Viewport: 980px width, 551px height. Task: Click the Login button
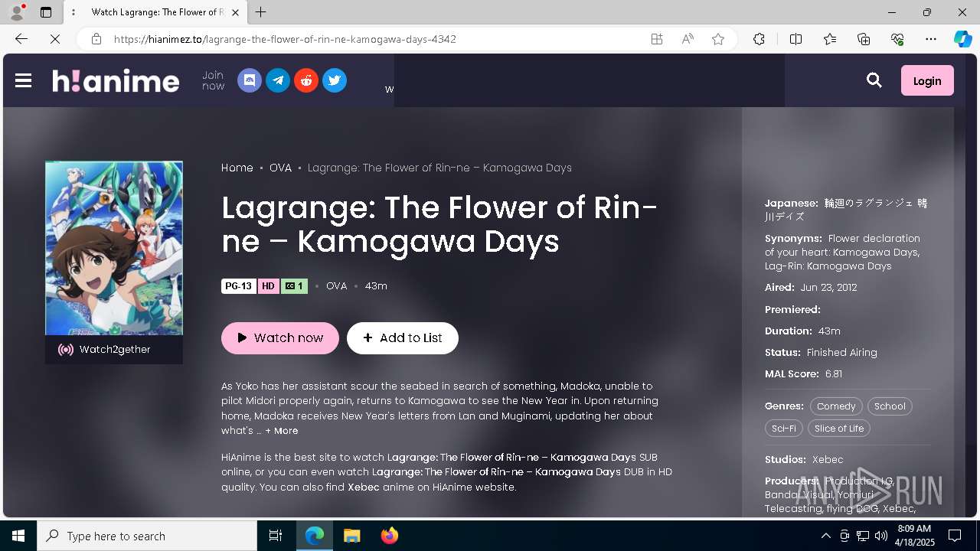click(x=927, y=80)
